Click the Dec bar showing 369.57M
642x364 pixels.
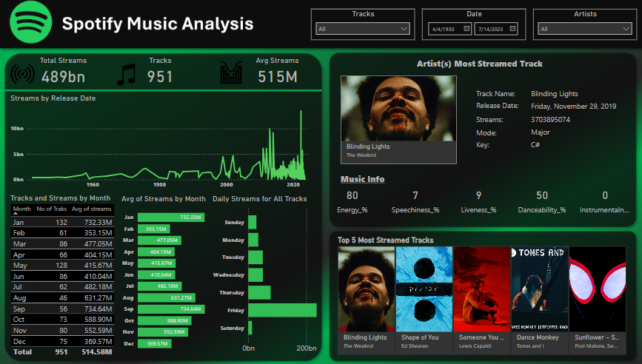click(x=155, y=343)
